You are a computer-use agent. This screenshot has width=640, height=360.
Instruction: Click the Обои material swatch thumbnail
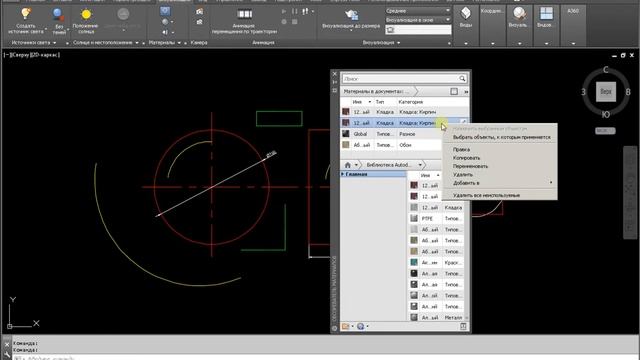click(346, 145)
